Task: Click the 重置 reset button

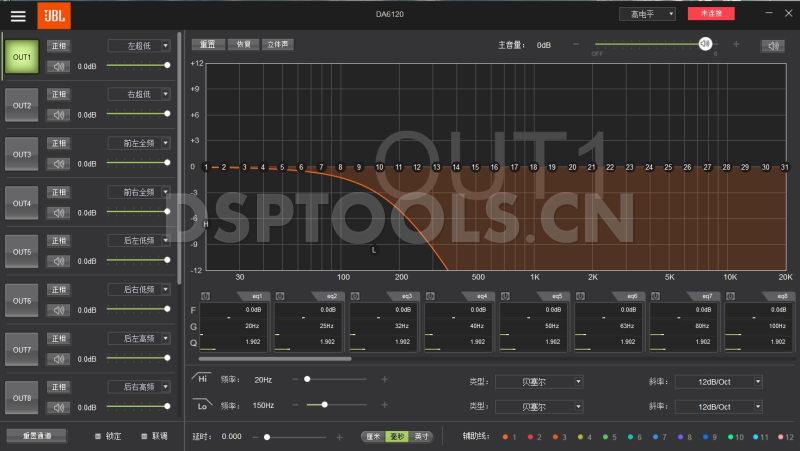Action: point(208,44)
